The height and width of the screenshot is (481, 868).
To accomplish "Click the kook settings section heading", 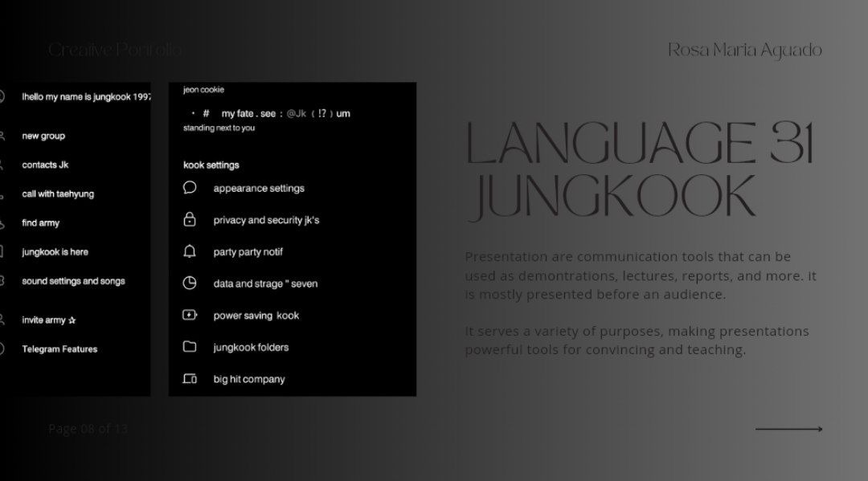I will tap(211, 165).
